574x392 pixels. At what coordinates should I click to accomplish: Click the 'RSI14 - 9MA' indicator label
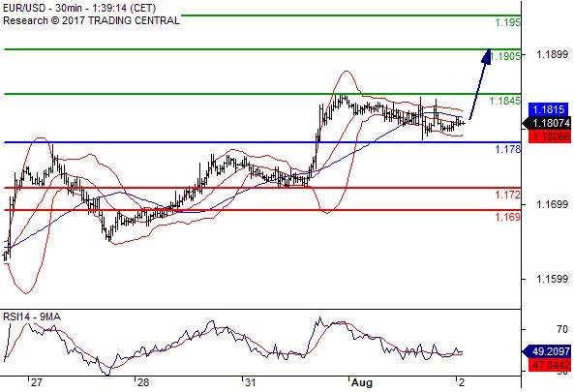pos(32,317)
